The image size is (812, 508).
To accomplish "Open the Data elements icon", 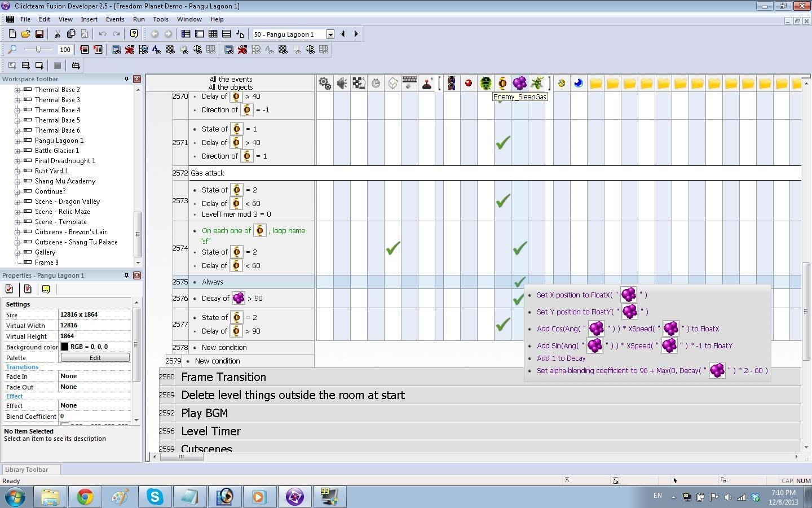I will coord(240,34).
